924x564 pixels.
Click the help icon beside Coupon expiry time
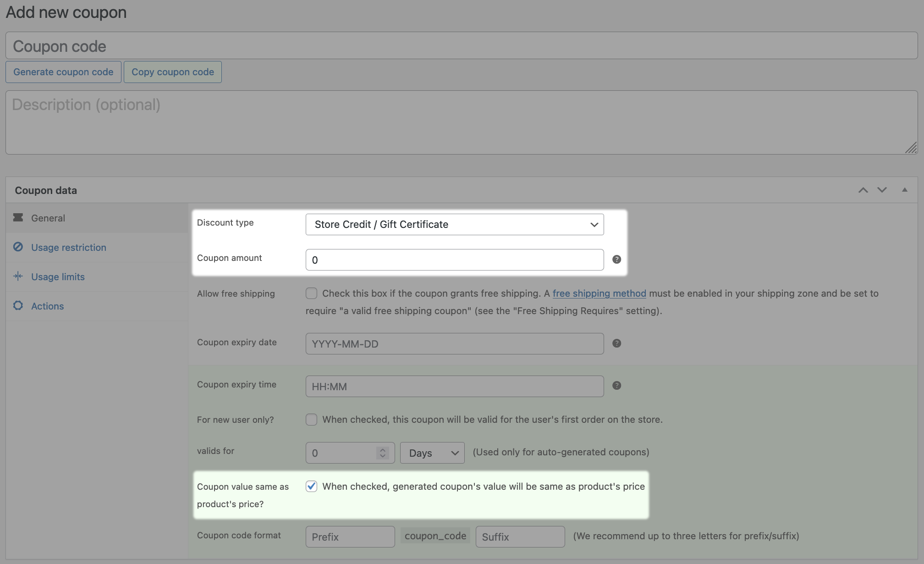[x=617, y=386]
